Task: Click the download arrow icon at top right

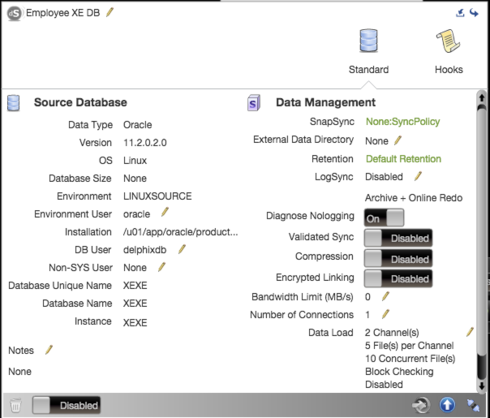Action: pos(460,13)
